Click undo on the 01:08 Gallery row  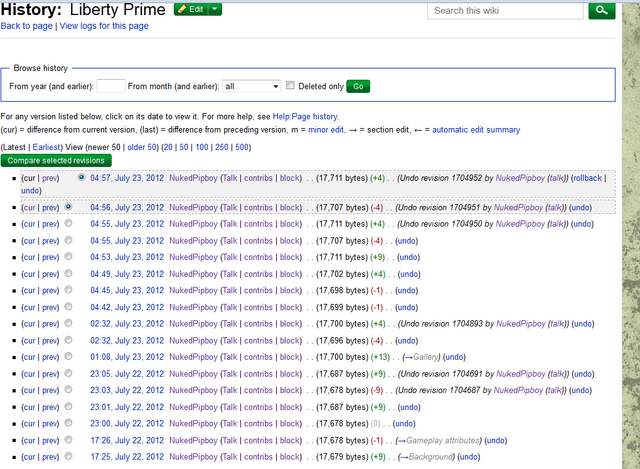point(454,357)
